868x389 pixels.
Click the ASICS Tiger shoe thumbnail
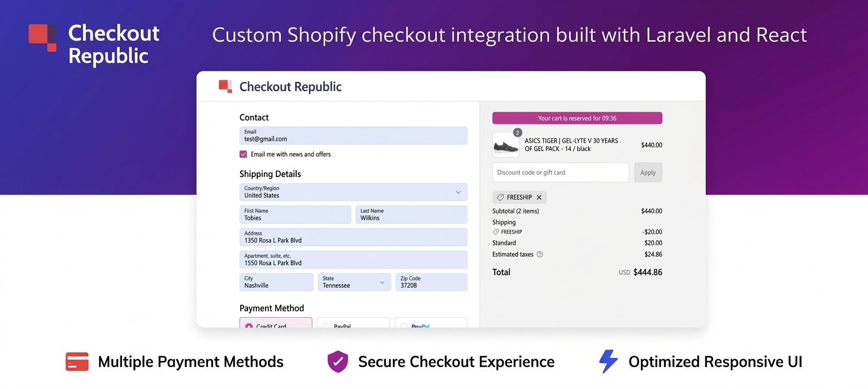coord(505,146)
